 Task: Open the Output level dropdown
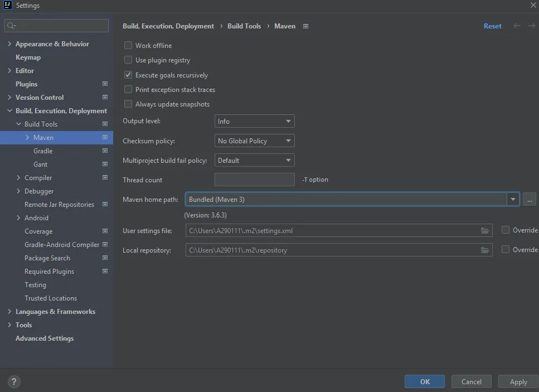pyautogui.click(x=254, y=121)
